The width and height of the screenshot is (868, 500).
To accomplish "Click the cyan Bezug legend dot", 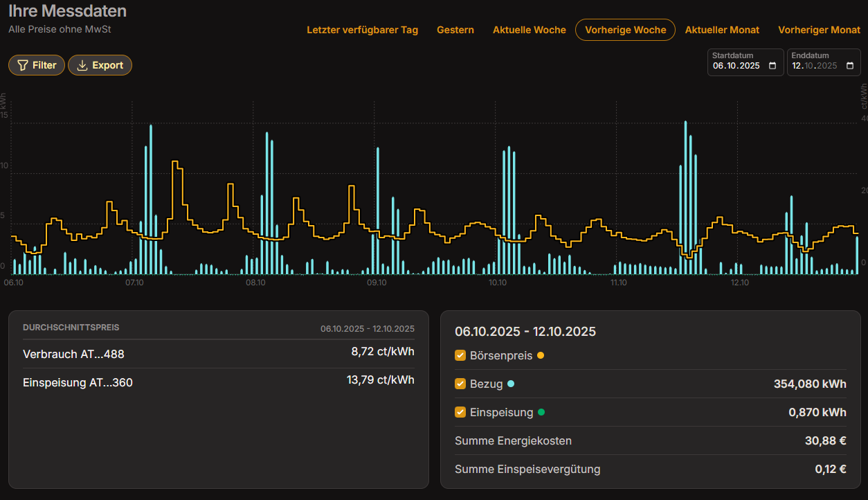I will (x=511, y=384).
